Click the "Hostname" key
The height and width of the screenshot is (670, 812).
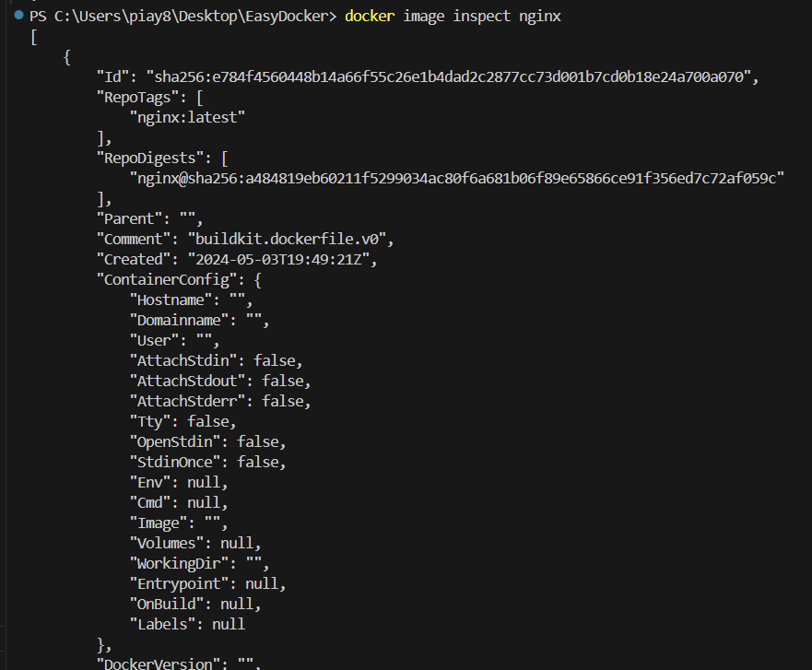pos(171,300)
